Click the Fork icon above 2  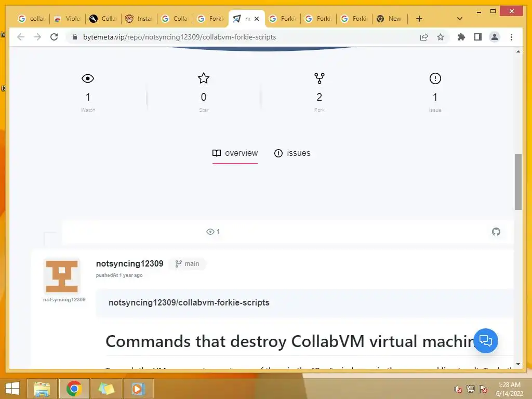pyautogui.click(x=320, y=78)
